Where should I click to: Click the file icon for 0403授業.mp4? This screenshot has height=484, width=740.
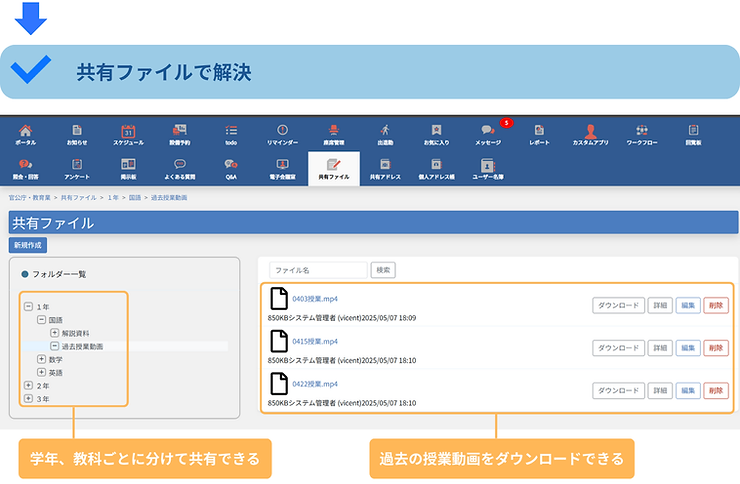click(x=279, y=300)
